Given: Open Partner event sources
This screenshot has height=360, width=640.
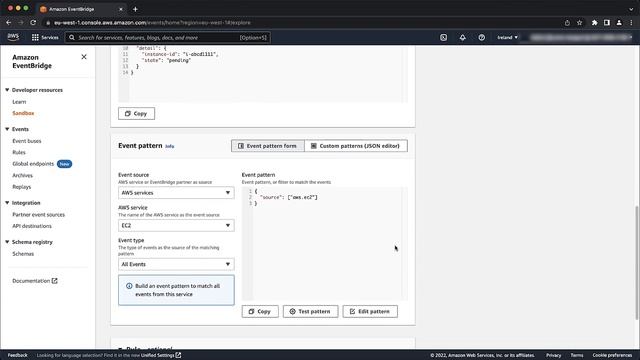Looking at the screenshot, I should point(38,214).
